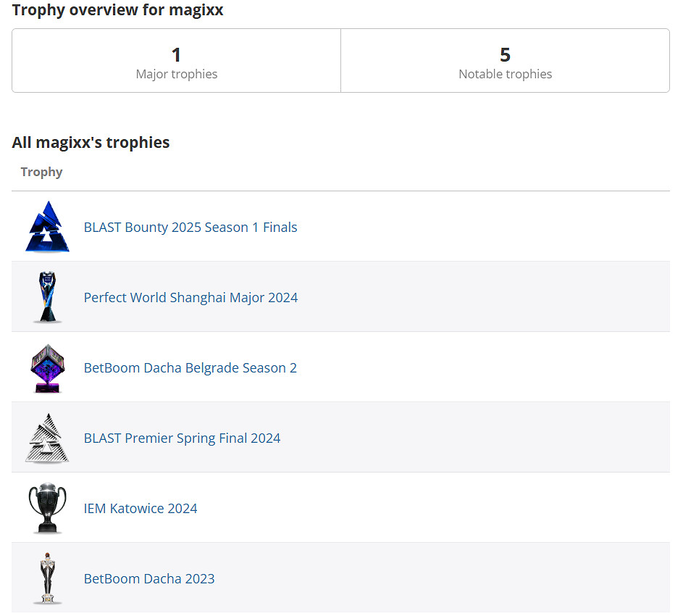Image resolution: width=683 pixels, height=616 pixels.
Task: Follow the IEM Katowice 2024 link
Action: (x=141, y=509)
